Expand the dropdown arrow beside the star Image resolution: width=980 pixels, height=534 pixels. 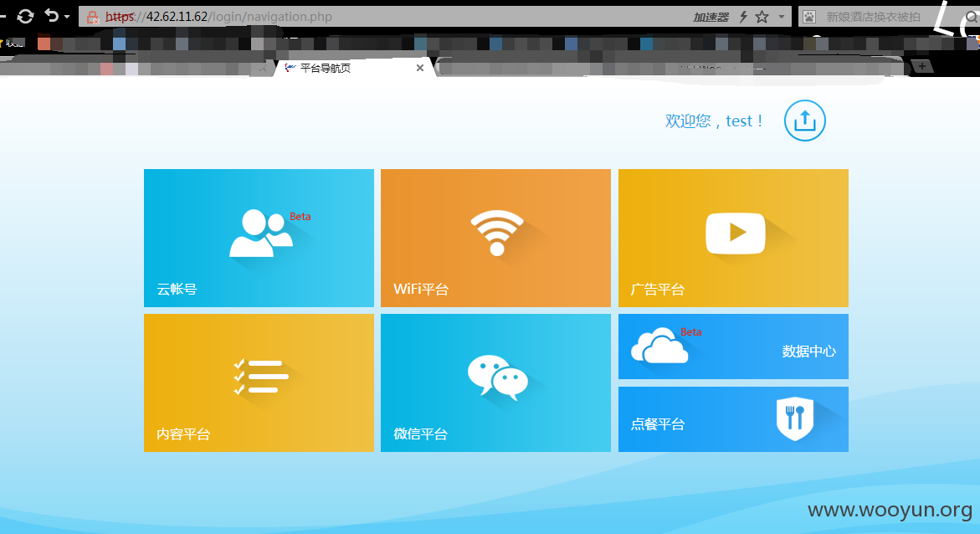(x=782, y=17)
